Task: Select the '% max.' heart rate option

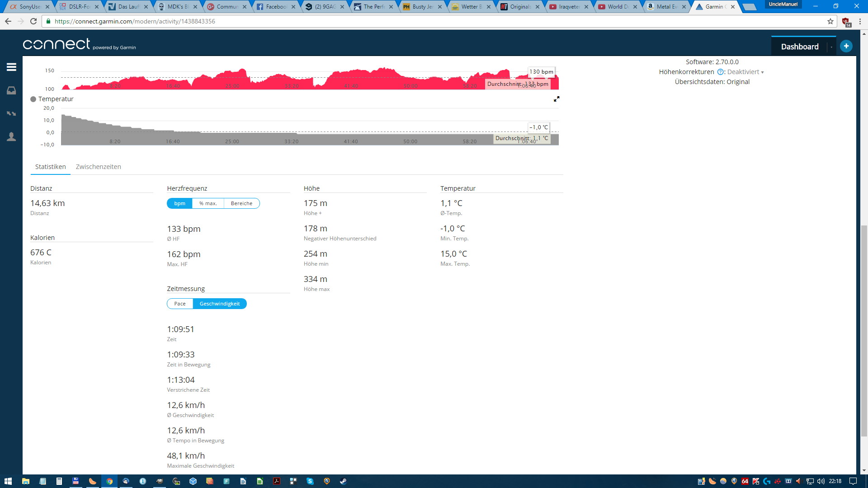Action: click(x=208, y=203)
